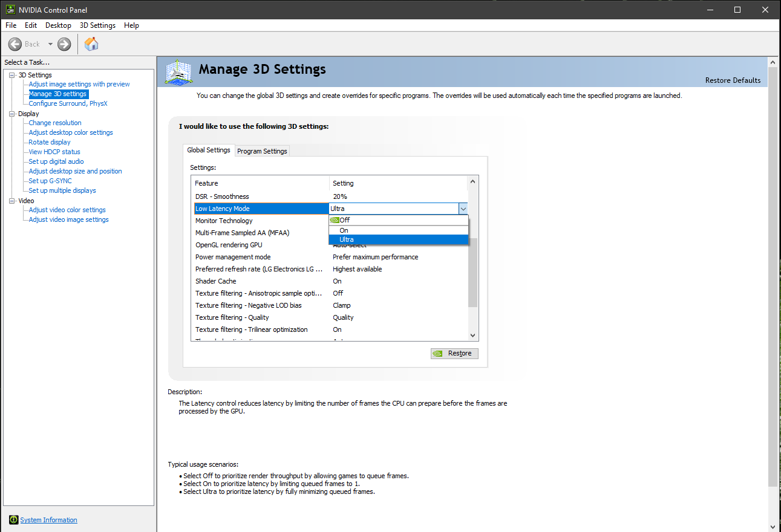Click the Restore Defaults link

click(x=733, y=80)
